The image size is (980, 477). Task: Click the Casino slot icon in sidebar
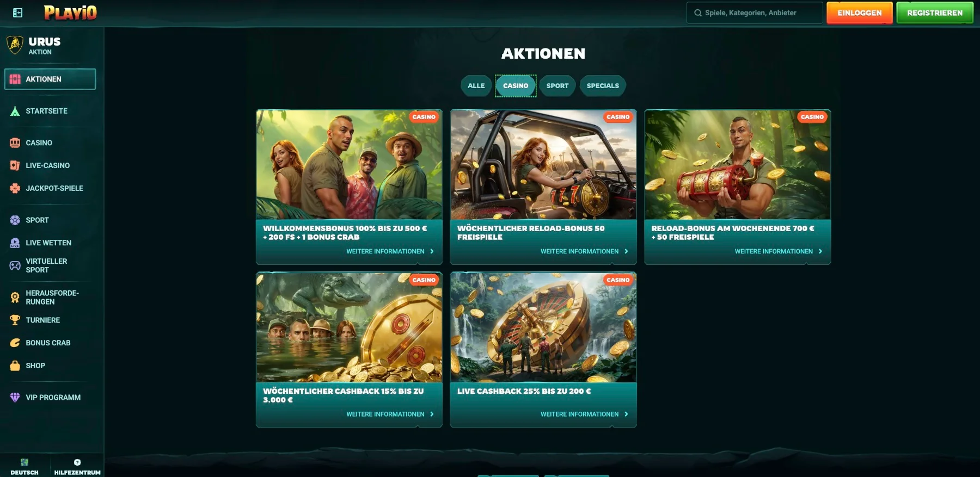[x=15, y=143]
